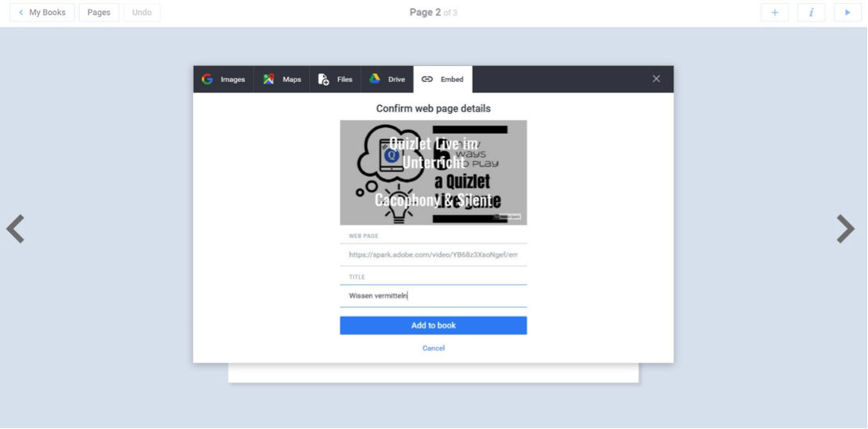The width and height of the screenshot is (868, 429).
Task: Switch to the Drive tab
Action: coord(387,79)
